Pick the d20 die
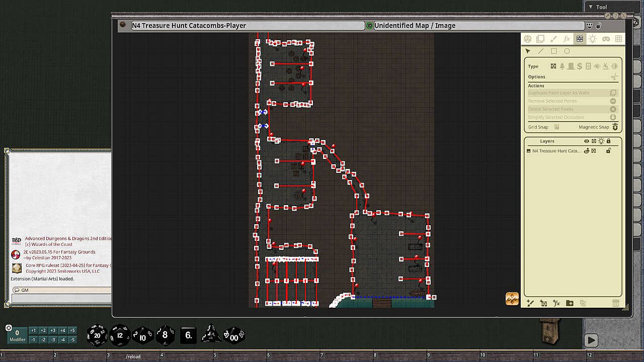 pos(97,335)
